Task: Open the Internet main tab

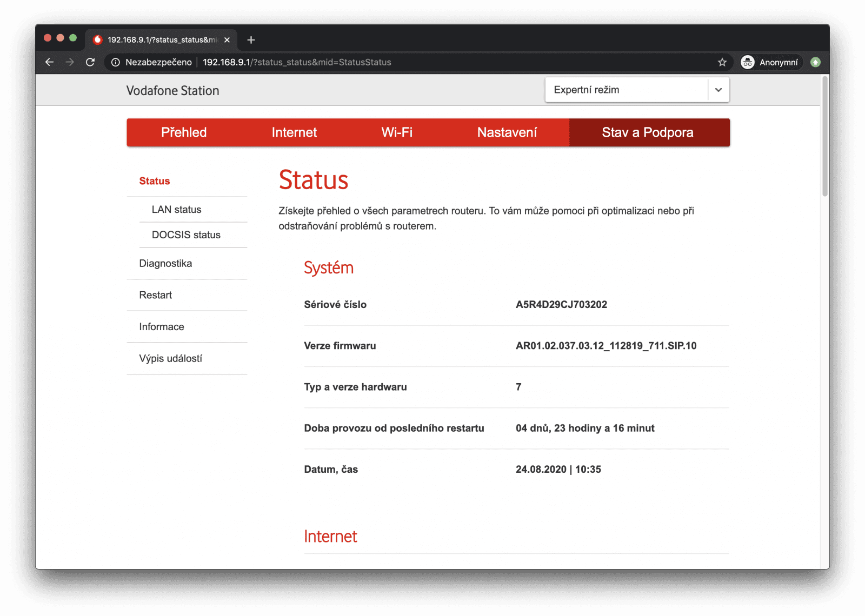Action: pos(294,132)
